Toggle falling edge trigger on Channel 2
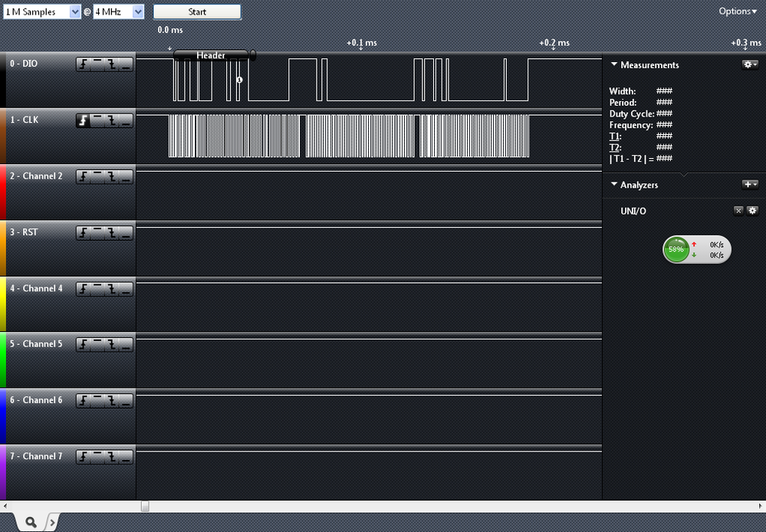This screenshot has height=532, width=766. pos(112,176)
